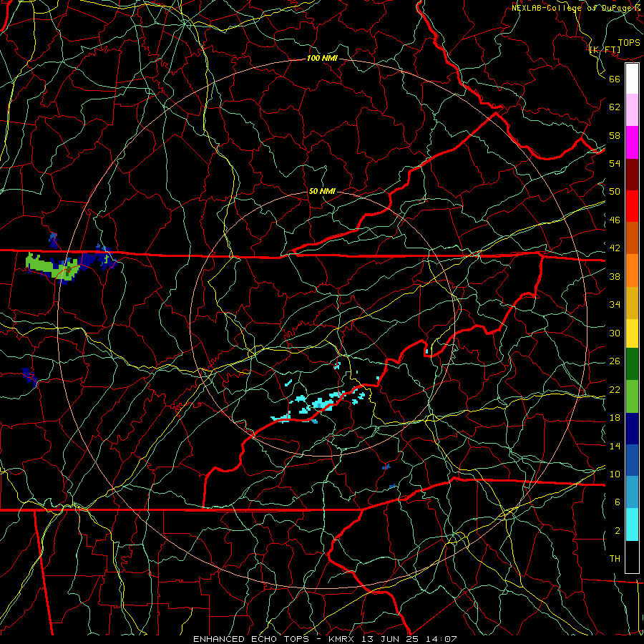Screen dimensions: 644x644
Task: Click the yellow legend swatch
Action: [x=632, y=333]
